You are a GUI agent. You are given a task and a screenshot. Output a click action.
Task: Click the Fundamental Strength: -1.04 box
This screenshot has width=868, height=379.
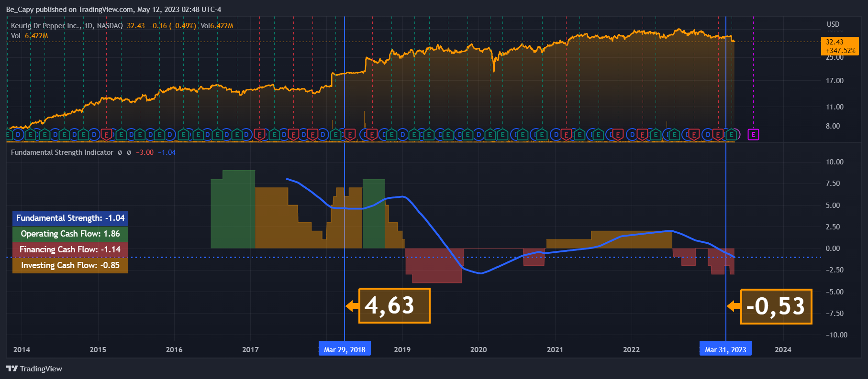[x=70, y=218]
